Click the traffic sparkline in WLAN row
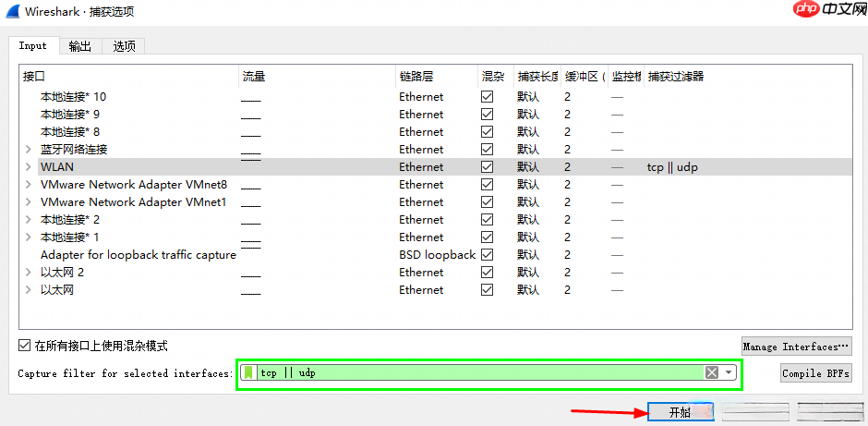868x426 pixels. click(251, 161)
